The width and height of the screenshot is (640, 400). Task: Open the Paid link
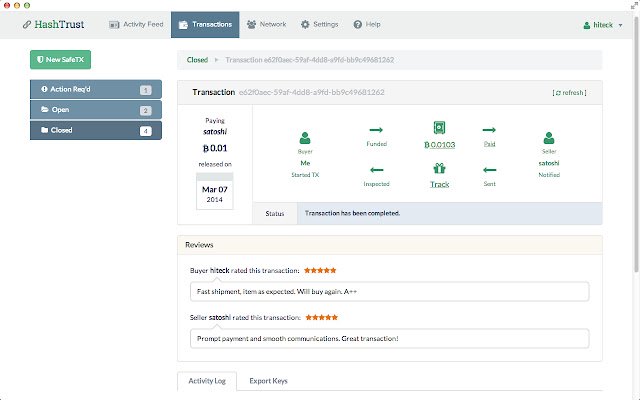pos(489,144)
